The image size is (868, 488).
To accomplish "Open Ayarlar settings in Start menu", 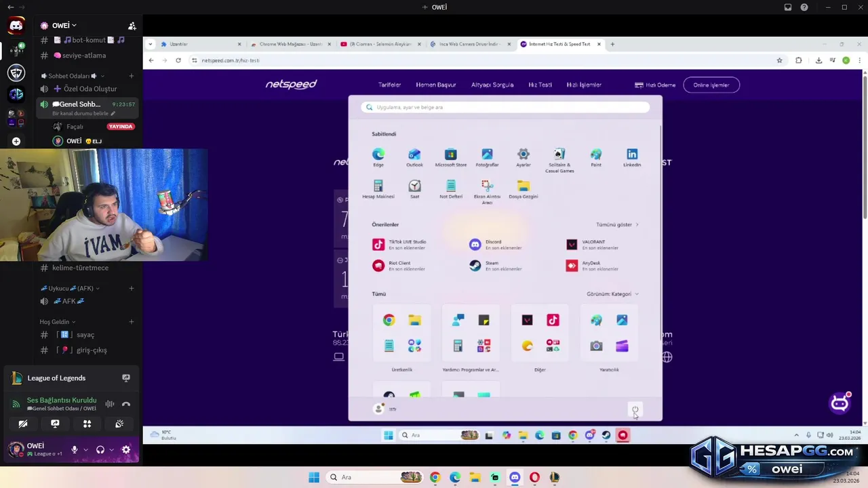I will [523, 157].
